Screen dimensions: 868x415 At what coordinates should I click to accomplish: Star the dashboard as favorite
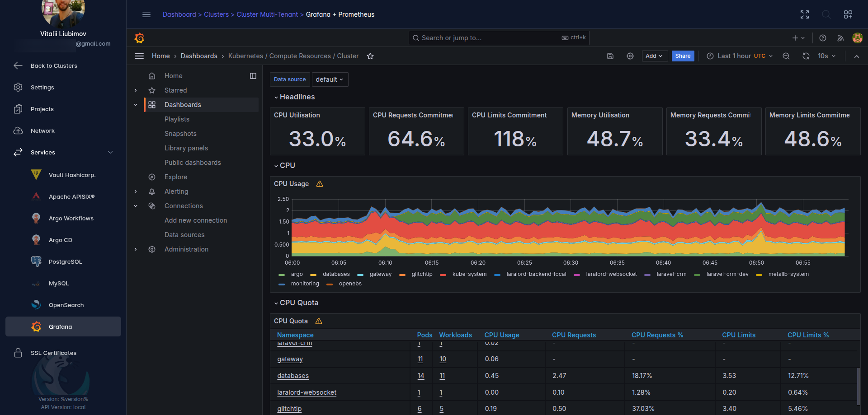click(370, 56)
